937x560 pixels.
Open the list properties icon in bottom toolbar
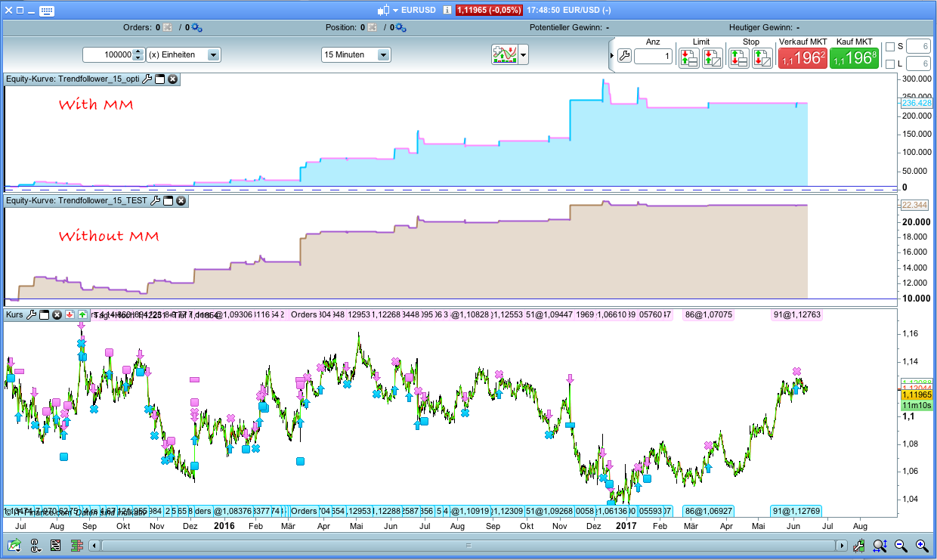(56, 545)
